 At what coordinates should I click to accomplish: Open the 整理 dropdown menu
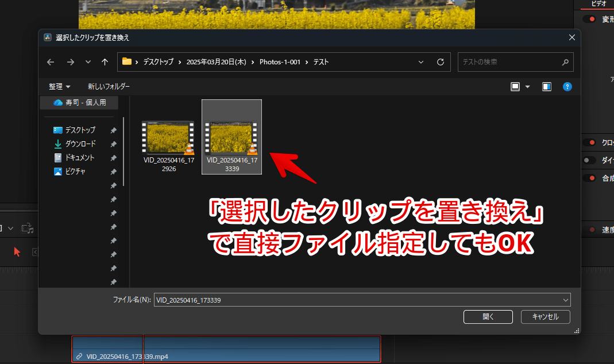60,87
